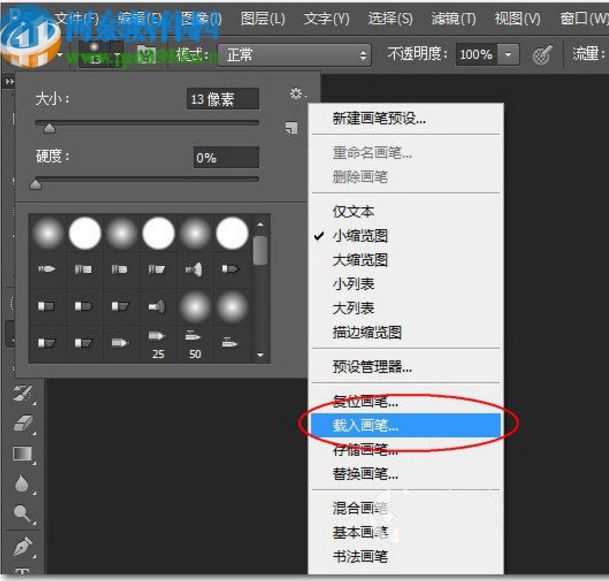Select the Eraser tool

pyautogui.click(x=23, y=423)
